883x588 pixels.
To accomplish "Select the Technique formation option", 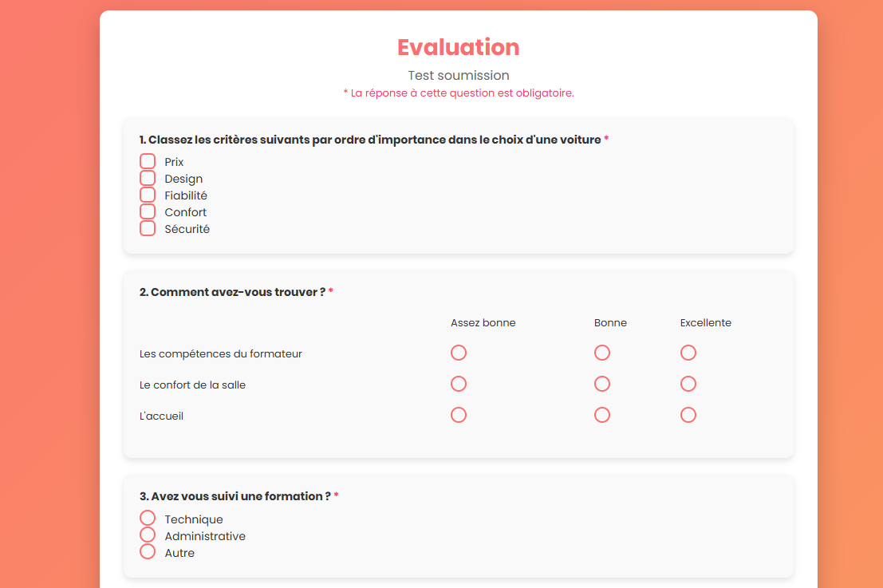I will (x=148, y=518).
